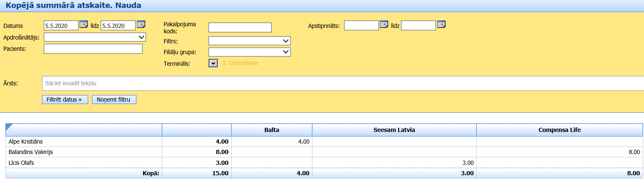Click the blue corner triangle in the table header
The height and width of the screenshot is (179, 644).
click(x=9, y=127)
